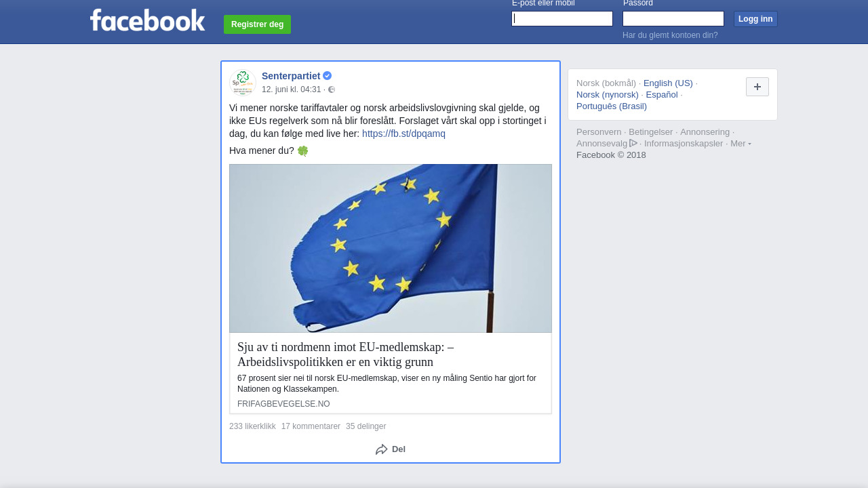Expand the Mer footer dropdown
This screenshot has width=868, height=488.
(741, 143)
